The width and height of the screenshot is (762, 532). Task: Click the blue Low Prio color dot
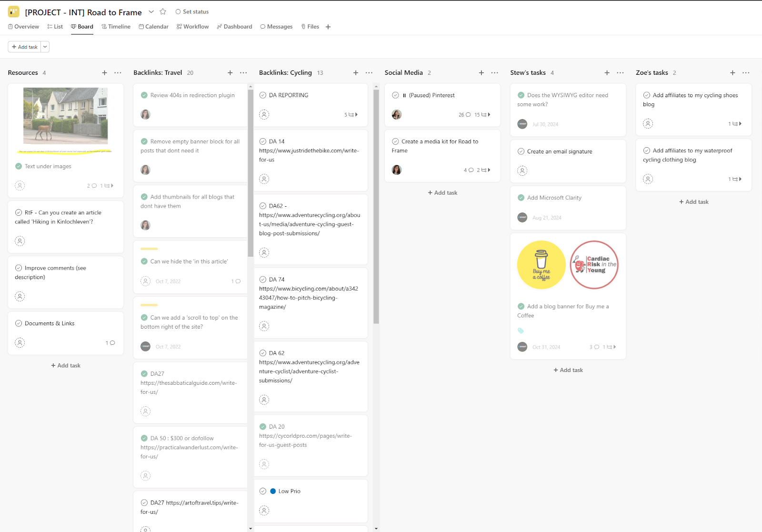tap(273, 491)
